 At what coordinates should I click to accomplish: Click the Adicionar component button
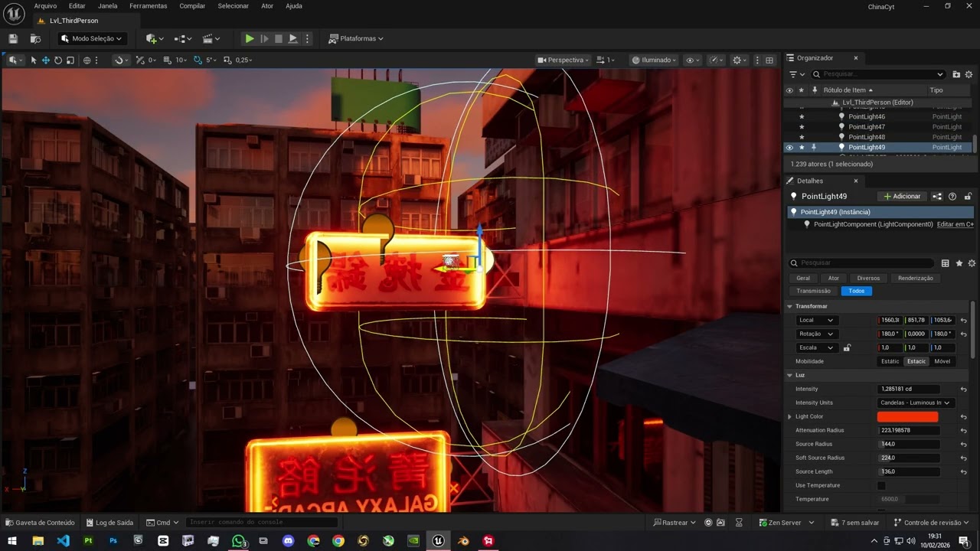coord(903,197)
